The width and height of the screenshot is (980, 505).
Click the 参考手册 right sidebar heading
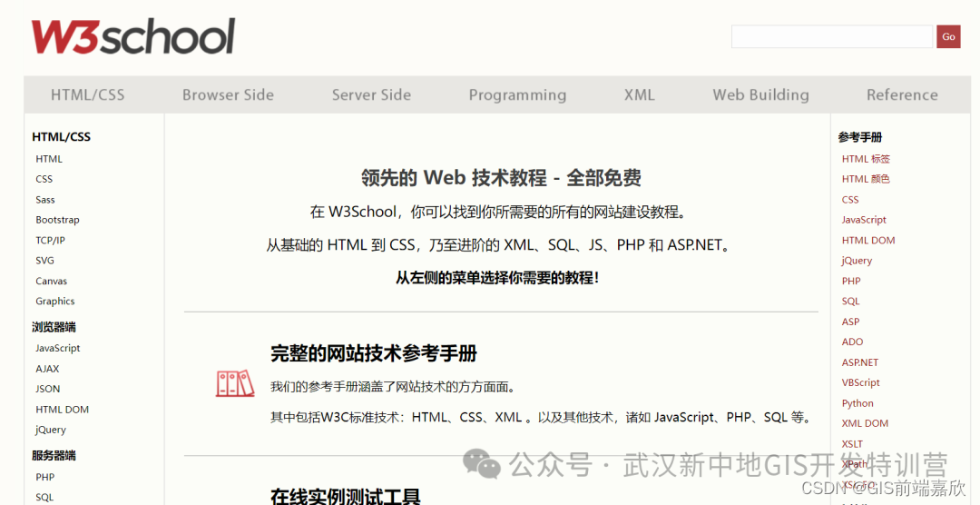click(x=860, y=137)
